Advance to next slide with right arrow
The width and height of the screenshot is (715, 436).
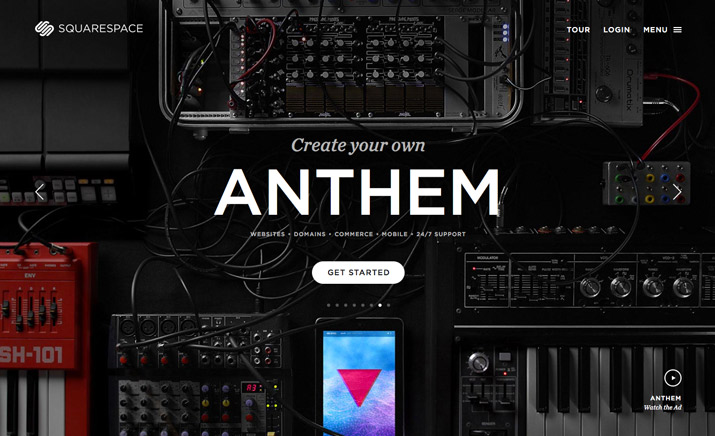point(677,192)
